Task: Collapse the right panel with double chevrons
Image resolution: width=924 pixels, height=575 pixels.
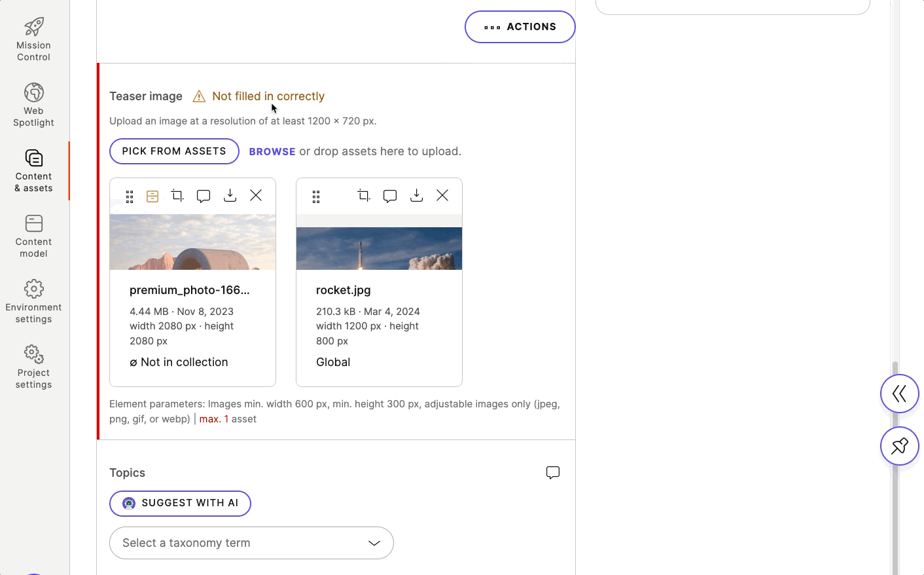Action: coord(899,394)
